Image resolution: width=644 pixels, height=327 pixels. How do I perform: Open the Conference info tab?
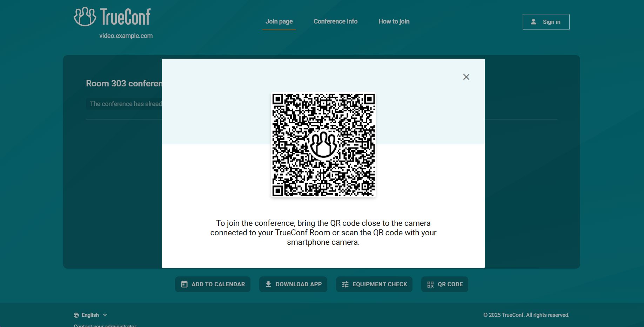335,21
